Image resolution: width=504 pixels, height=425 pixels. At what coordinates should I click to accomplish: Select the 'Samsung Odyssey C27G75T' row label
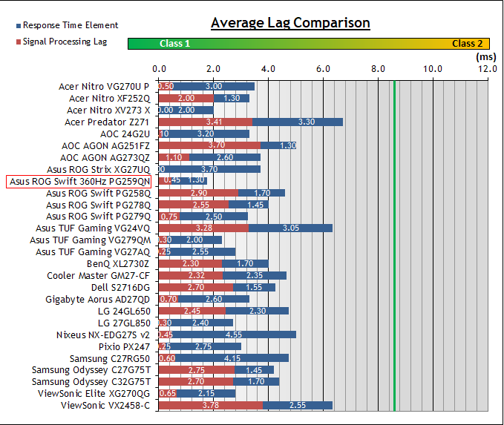click(91, 370)
